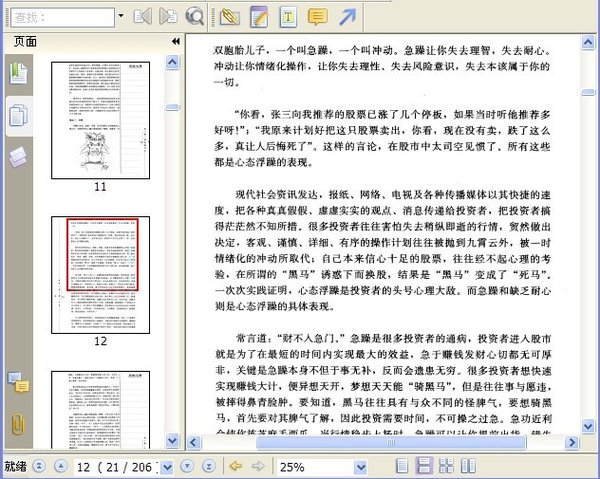Screen dimensions: 600x479
Task: Click the horizontal scrollbar thumb
Action: coord(391,443)
